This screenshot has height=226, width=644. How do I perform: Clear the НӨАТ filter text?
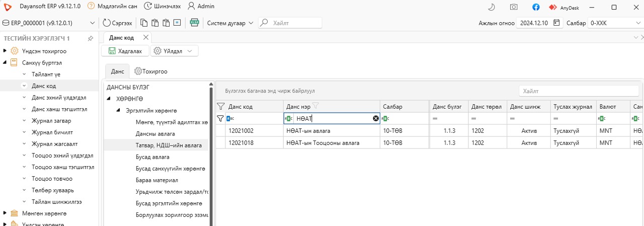click(375, 118)
